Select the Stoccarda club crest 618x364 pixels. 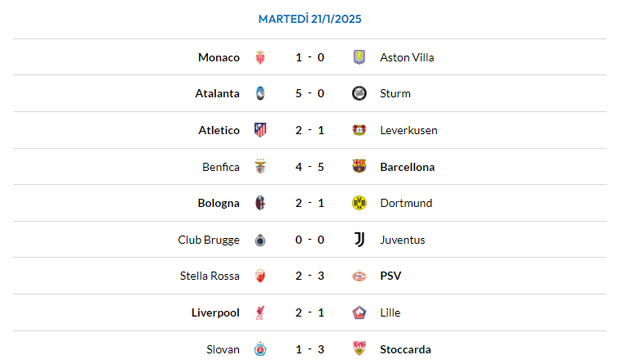click(359, 349)
